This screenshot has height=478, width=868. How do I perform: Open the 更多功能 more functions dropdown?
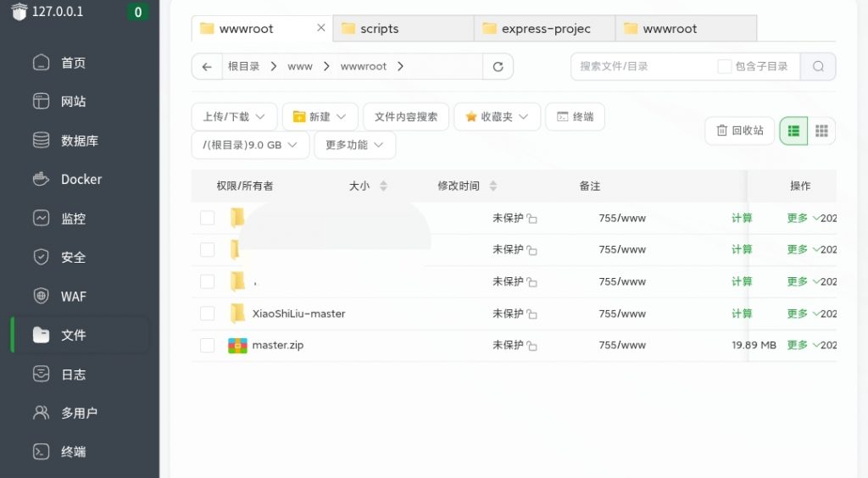tap(355, 145)
